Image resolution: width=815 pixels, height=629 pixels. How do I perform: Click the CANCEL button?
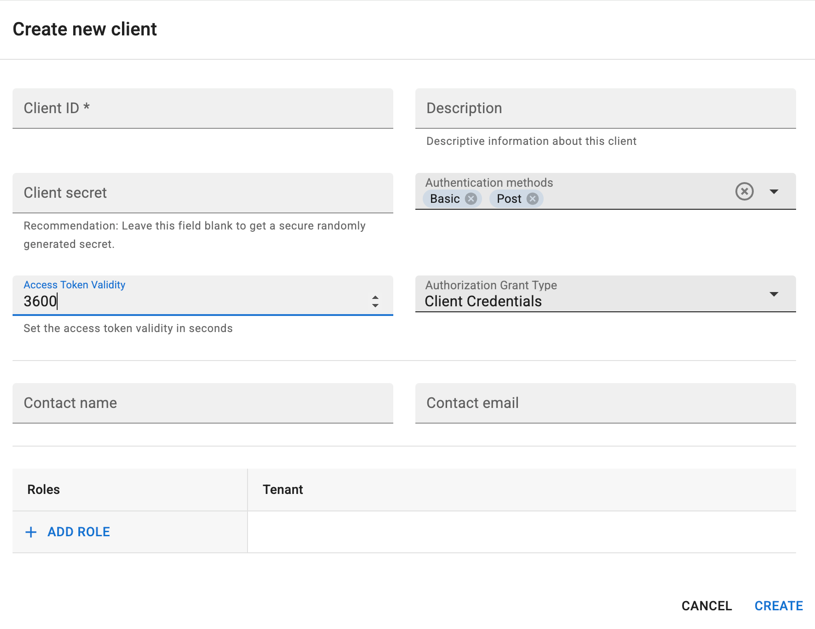pos(706,606)
